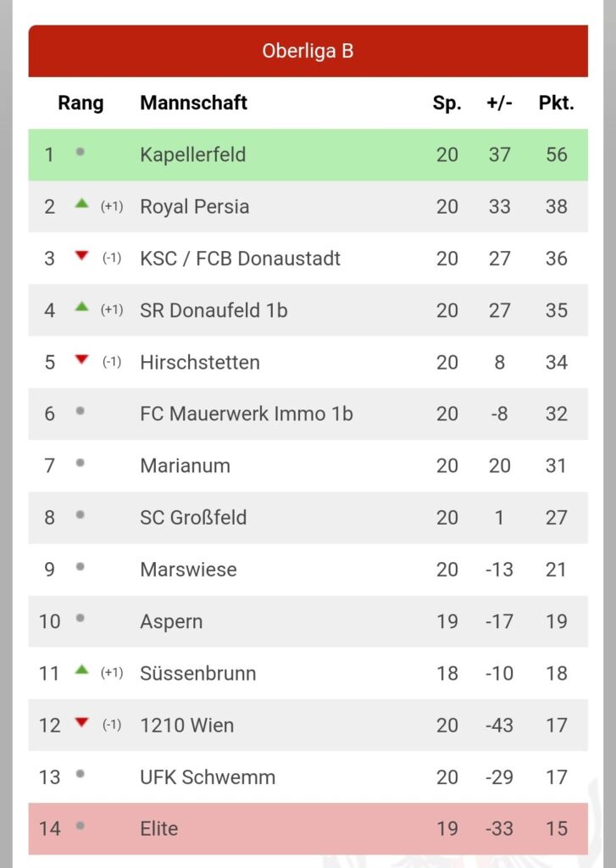Click the red down arrow beside 1210 Wien

coord(81,722)
